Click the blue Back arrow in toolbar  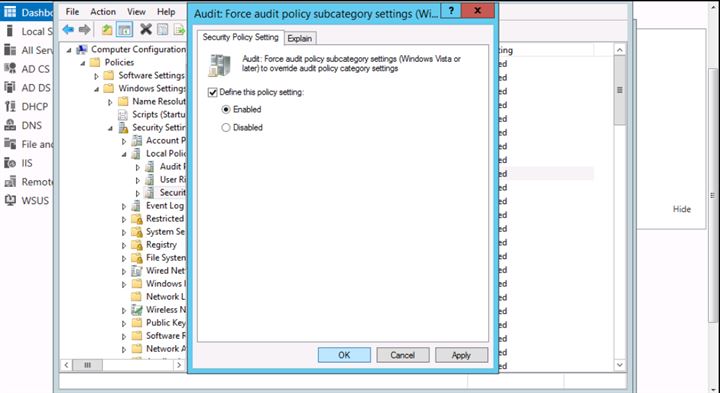(68, 30)
